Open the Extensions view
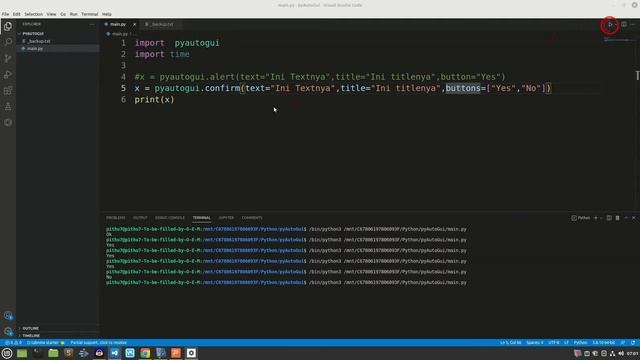 coord(8,91)
